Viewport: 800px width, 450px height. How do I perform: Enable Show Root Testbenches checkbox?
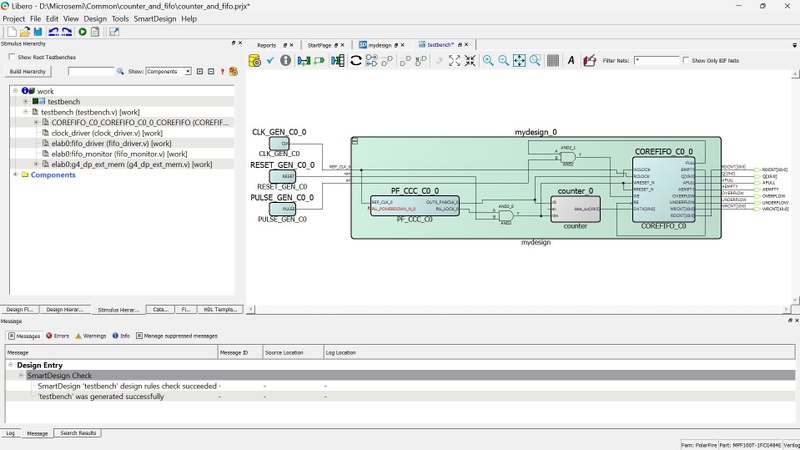coord(10,57)
